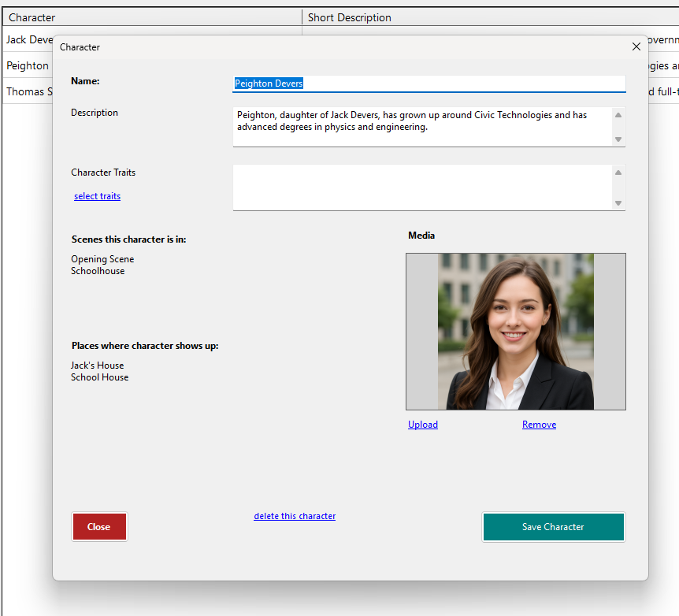Open the select traits link
Image resolution: width=679 pixels, height=616 pixels.
click(97, 196)
